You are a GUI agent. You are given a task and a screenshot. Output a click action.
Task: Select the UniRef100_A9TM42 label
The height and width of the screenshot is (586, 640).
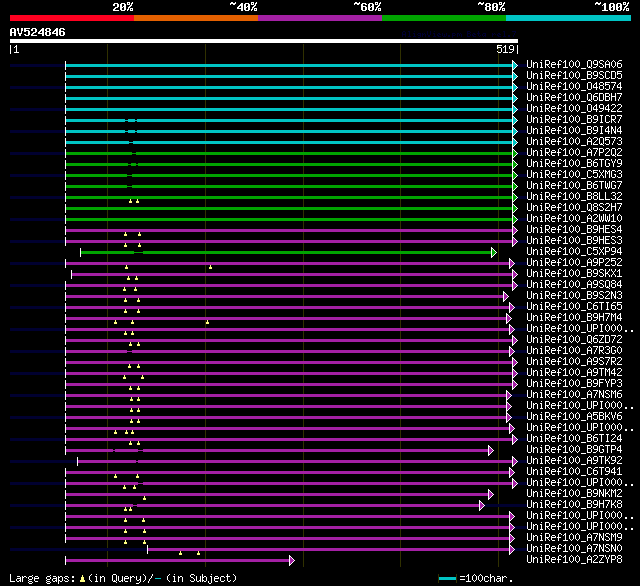[x=574, y=373]
